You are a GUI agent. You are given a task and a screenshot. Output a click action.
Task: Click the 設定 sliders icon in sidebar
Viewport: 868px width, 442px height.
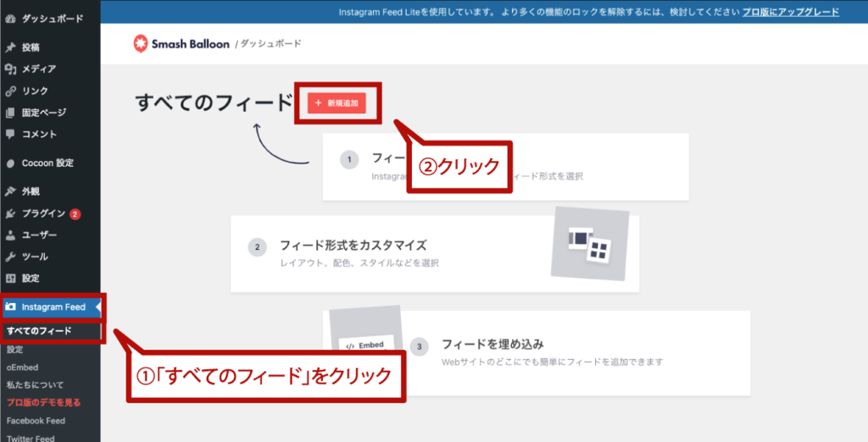pos(10,279)
